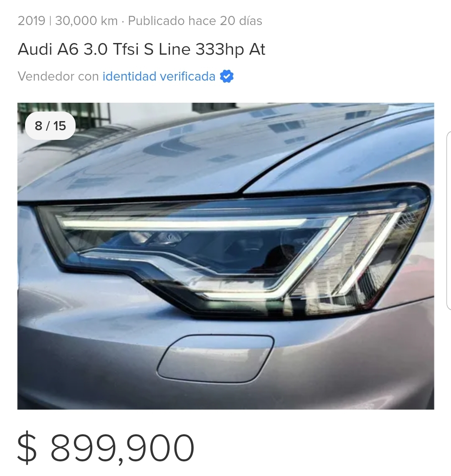Click the 2019 model year text
451x476 pixels.
(31, 21)
